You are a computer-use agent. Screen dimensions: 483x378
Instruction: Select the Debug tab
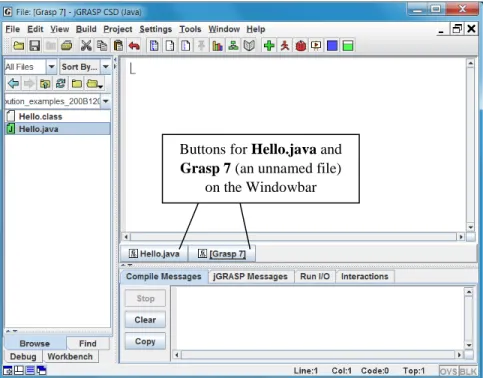pyautogui.click(x=23, y=356)
